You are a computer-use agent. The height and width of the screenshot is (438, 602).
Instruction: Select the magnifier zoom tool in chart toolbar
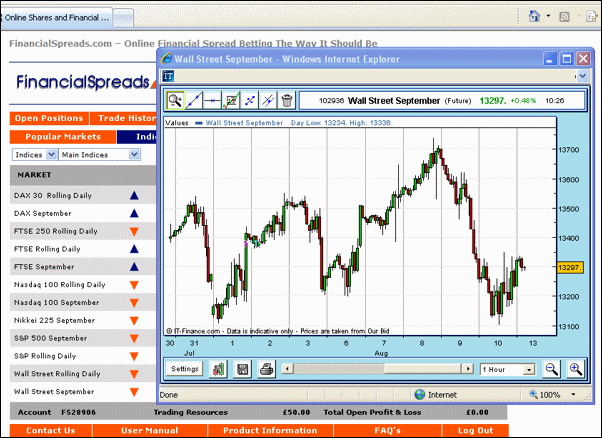pos(175,101)
